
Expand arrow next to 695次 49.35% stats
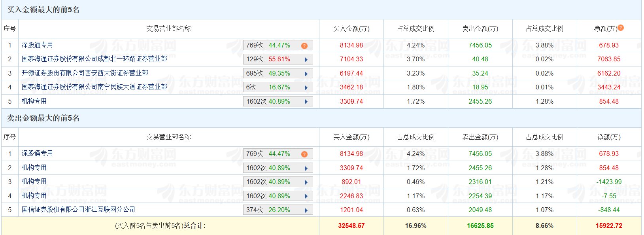click(x=306, y=74)
